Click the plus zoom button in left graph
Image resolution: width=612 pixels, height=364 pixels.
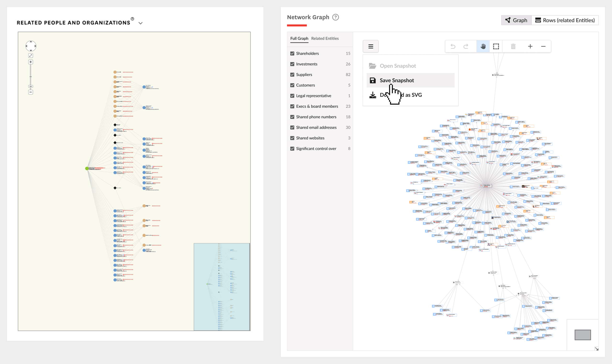tap(31, 62)
